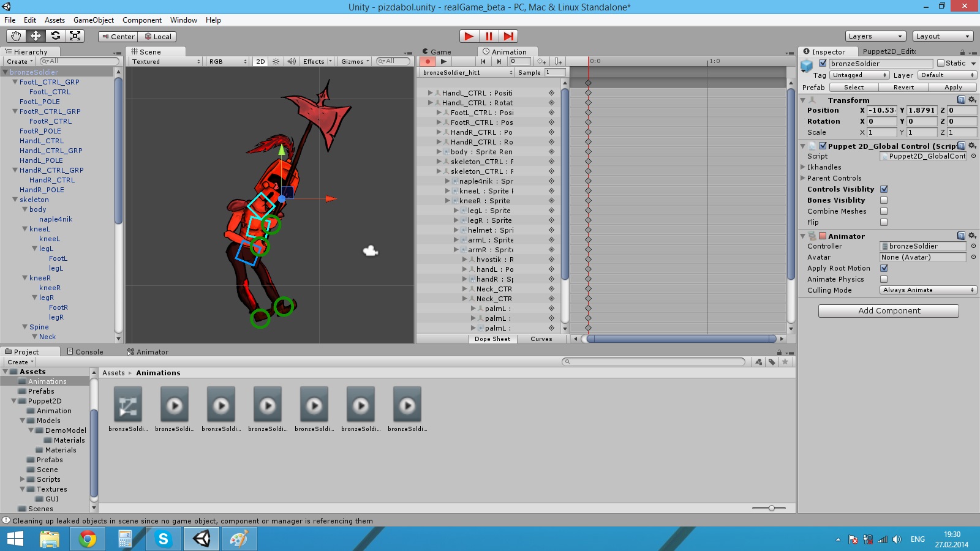Click Prefab Apply button
This screenshot has height=551, width=980.
click(953, 88)
